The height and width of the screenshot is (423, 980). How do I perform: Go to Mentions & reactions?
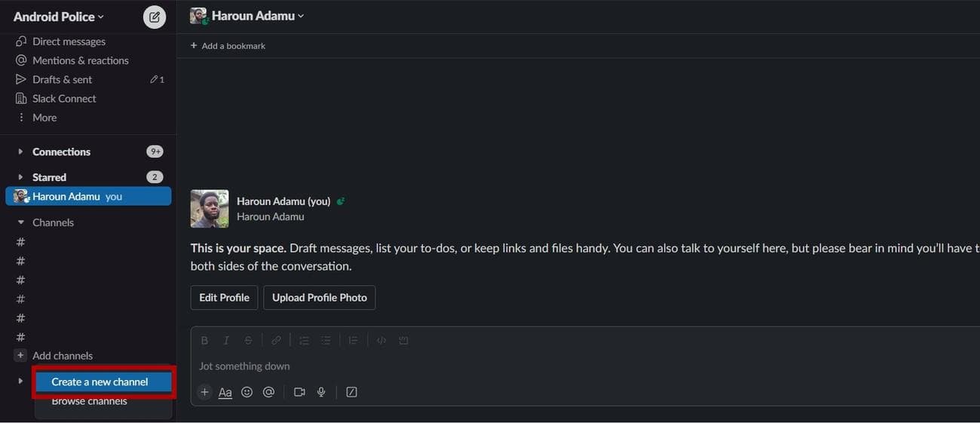pyautogui.click(x=80, y=60)
